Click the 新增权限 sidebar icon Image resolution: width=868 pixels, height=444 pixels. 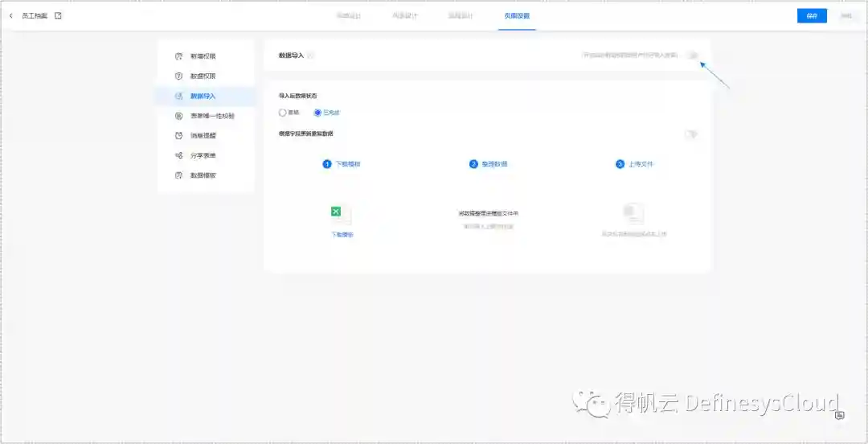coord(179,56)
